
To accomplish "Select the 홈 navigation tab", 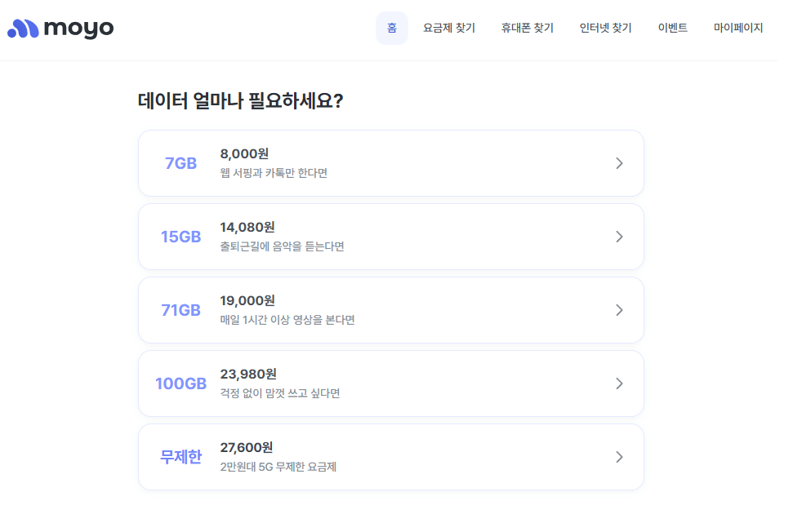I will 391,27.
